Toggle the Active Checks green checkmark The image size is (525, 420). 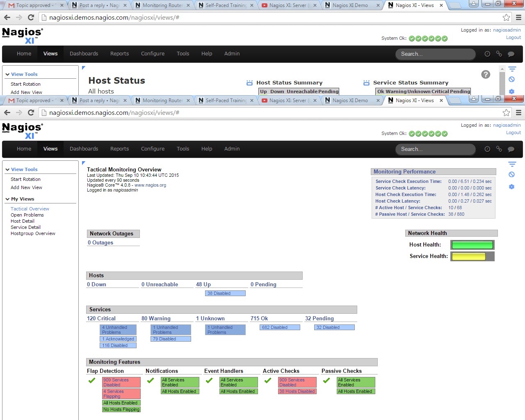[x=268, y=381]
